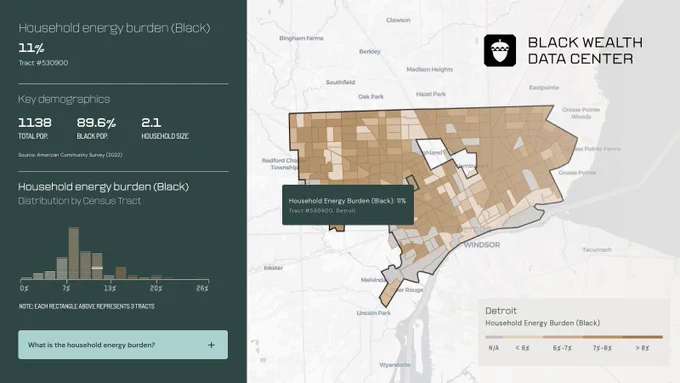Viewport: 680px width, 383px height.
Task: Click the 'Tract #530900' label in sidebar
Action: coord(43,63)
